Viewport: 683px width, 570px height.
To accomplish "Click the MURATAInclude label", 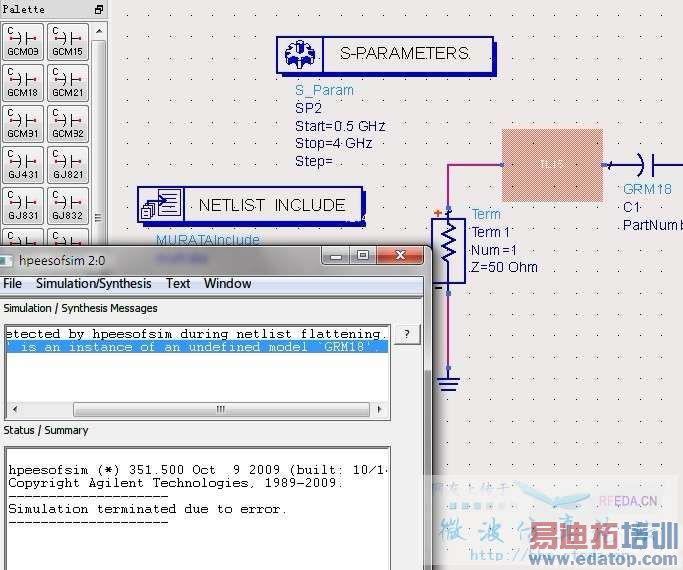I will pyautogui.click(x=208, y=240).
